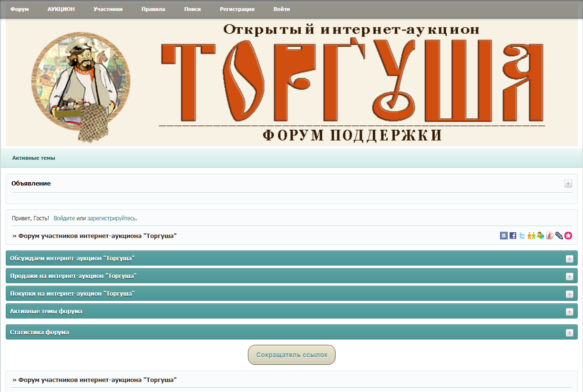
Task: Share via pink star icon
Action: point(568,236)
